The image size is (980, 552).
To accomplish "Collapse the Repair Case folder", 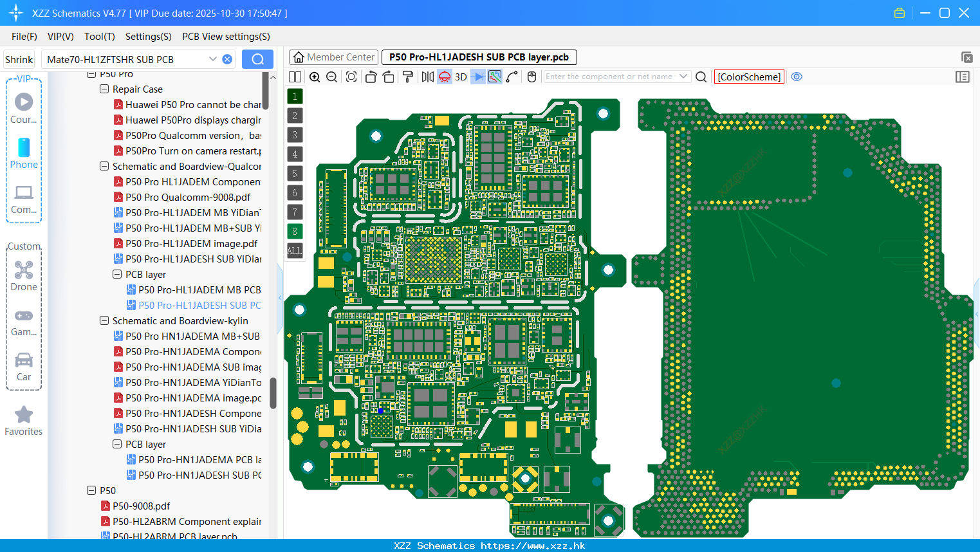I will [x=104, y=89].
